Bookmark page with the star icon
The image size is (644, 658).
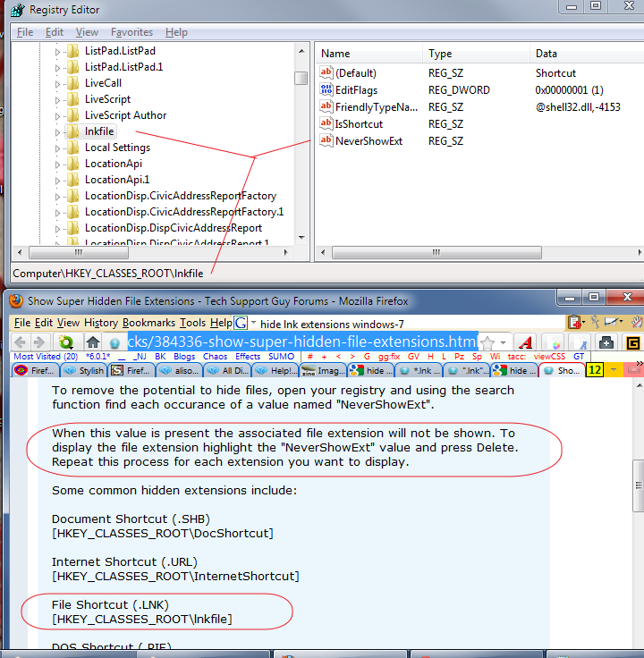487,342
